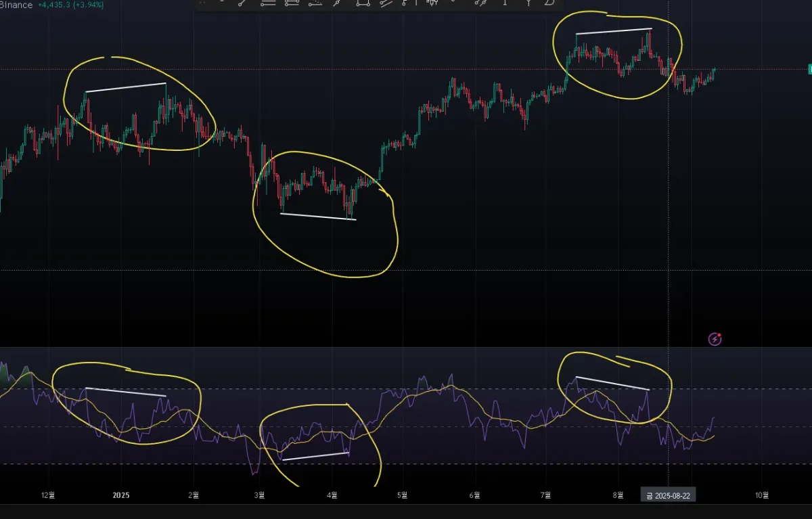Image resolution: width=812 pixels, height=519 pixels.
Task: Click the Binance price change label
Action: click(x=70, y=5)
